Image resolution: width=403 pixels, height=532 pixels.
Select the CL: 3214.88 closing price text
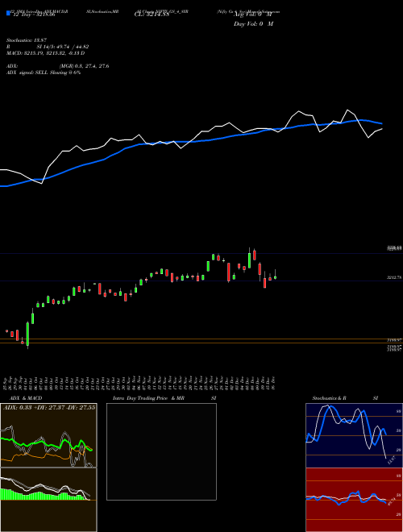(152, 15)
